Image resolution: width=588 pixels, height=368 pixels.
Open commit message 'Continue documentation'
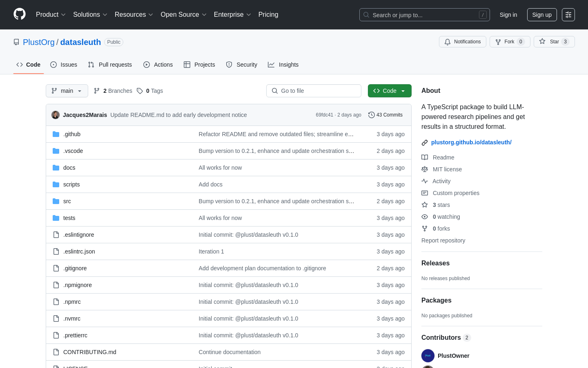click(229, 352)
